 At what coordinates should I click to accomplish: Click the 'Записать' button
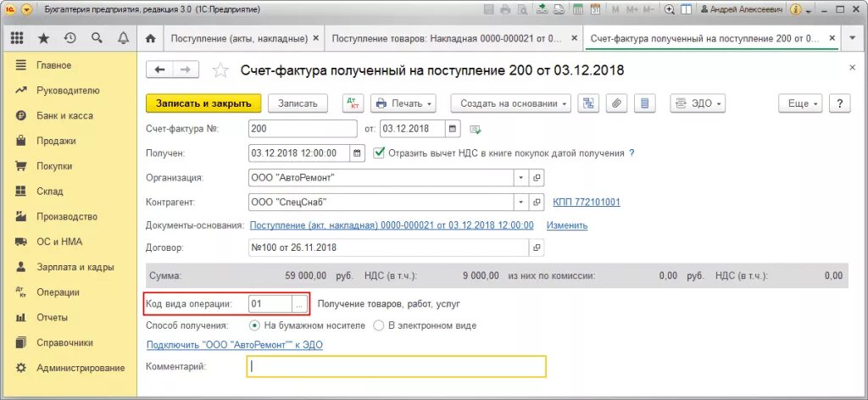[298, 103]
